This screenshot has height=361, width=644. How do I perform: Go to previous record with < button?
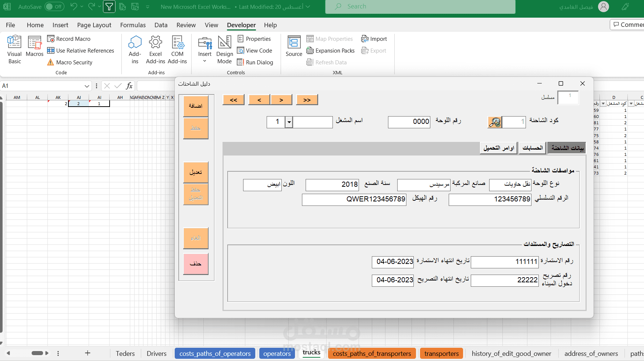pyautogui.click(x=259, y=100)
